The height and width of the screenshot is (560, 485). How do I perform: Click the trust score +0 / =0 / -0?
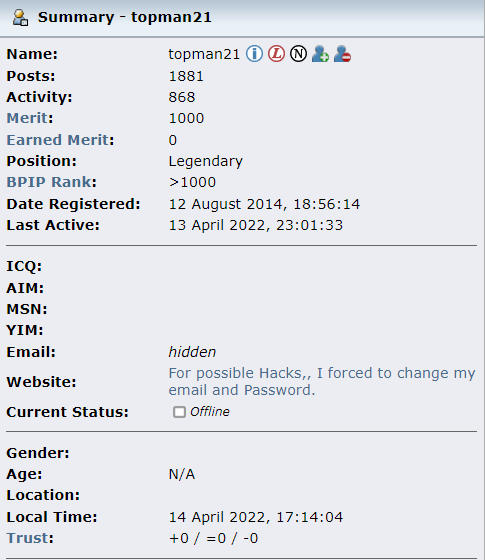(213, 538)
